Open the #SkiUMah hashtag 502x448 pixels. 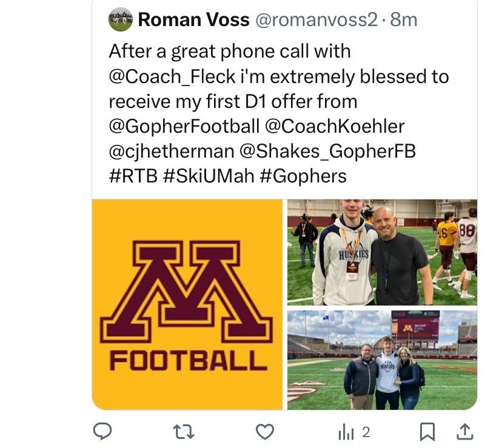coord(209,176)
